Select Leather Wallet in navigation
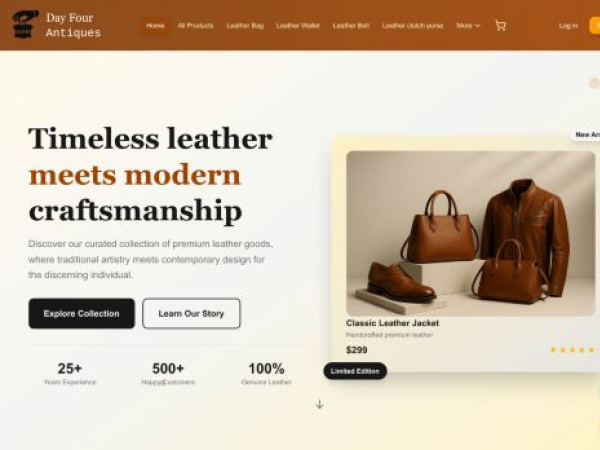 point(298,26)
